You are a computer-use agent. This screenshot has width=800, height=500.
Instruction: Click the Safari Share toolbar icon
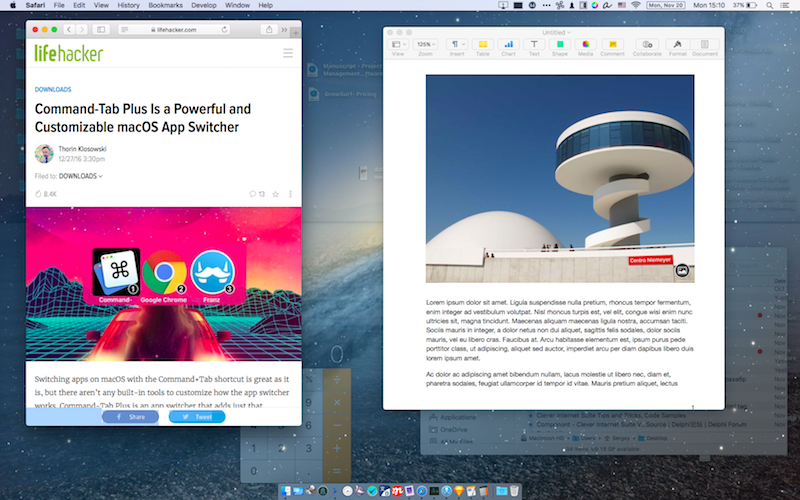point(269,30)
